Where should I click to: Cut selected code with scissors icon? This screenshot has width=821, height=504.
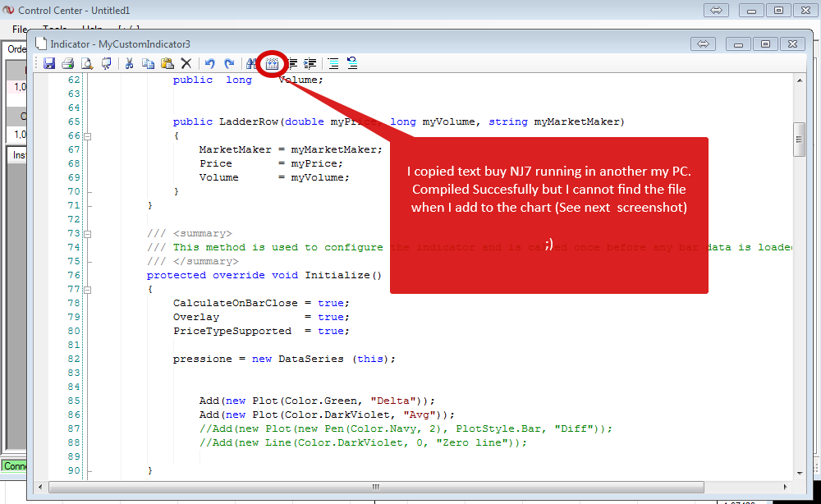click(x=129, y=64)
